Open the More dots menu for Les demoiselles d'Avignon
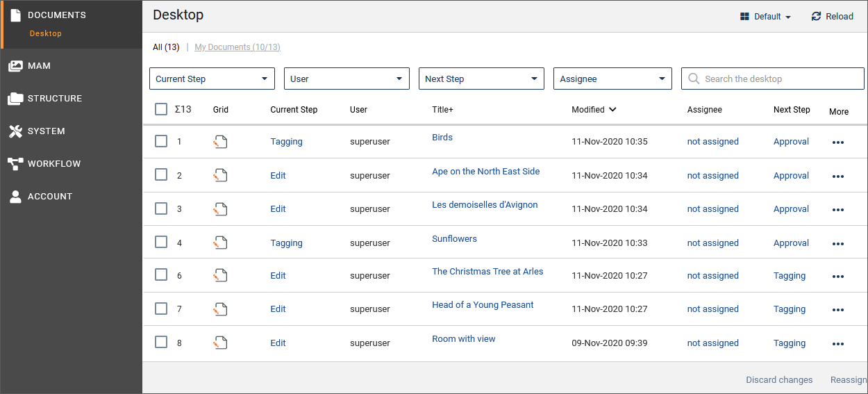The image size is (868, 394). [x=838, y=210]
